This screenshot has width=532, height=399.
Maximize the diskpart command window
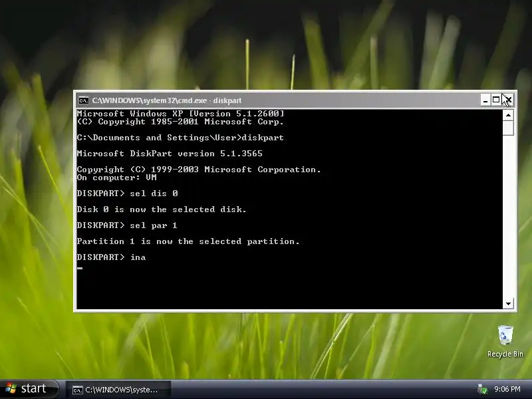click(495, 100)
